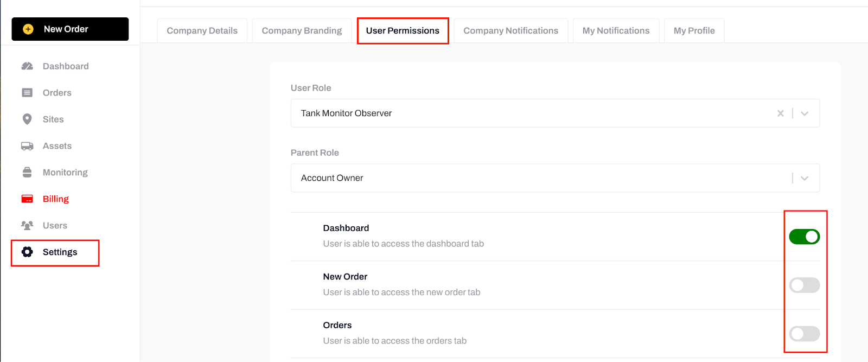Switch to the Company Branding tab
868x362 pixels.
pyautogui.click(x=302, y=30)
